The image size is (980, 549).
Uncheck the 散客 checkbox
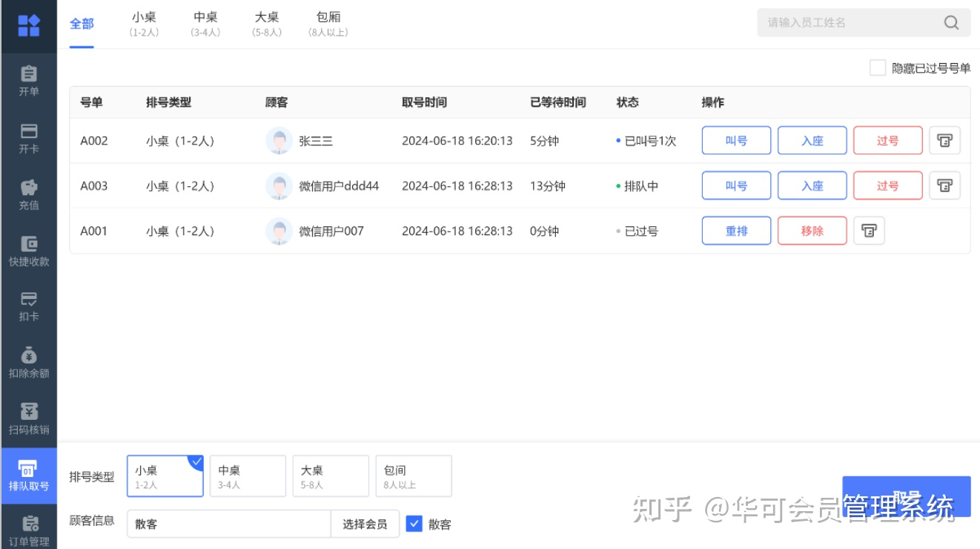tap(414, 524)
